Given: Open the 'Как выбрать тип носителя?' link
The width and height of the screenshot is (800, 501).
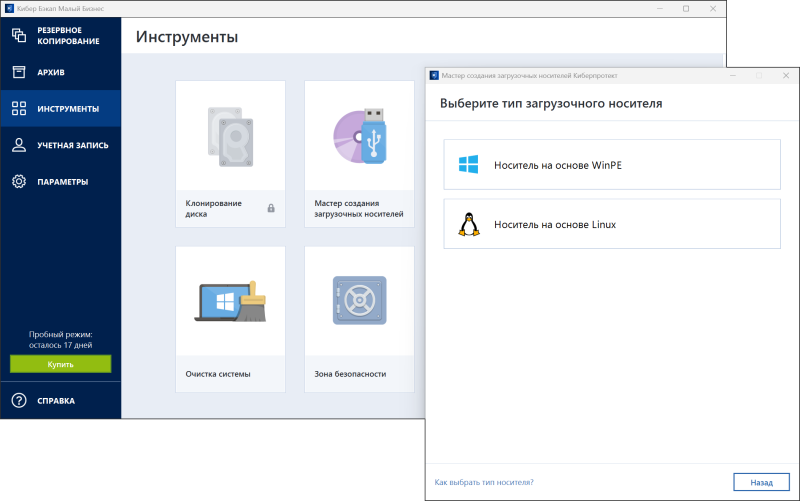Looking at the screenshot, I should click(484, 482).
